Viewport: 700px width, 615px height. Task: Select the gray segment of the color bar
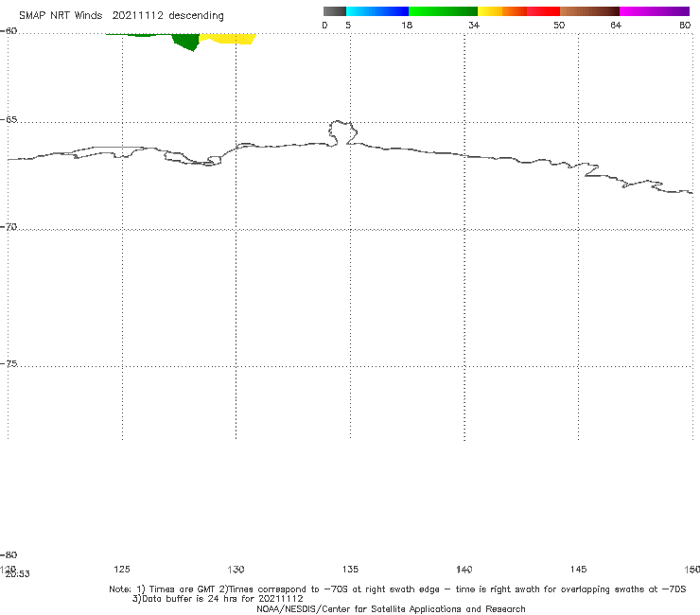[334, 11]
